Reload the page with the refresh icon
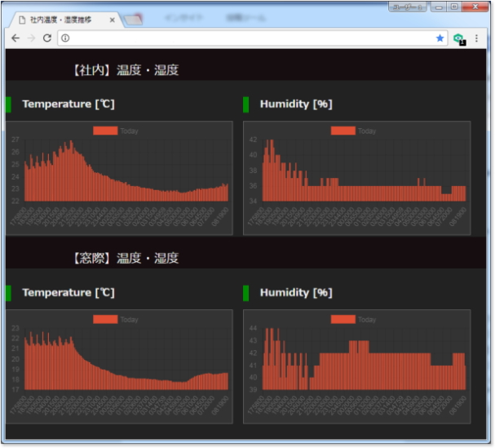495x448 pixels. (x=47, y=38)
